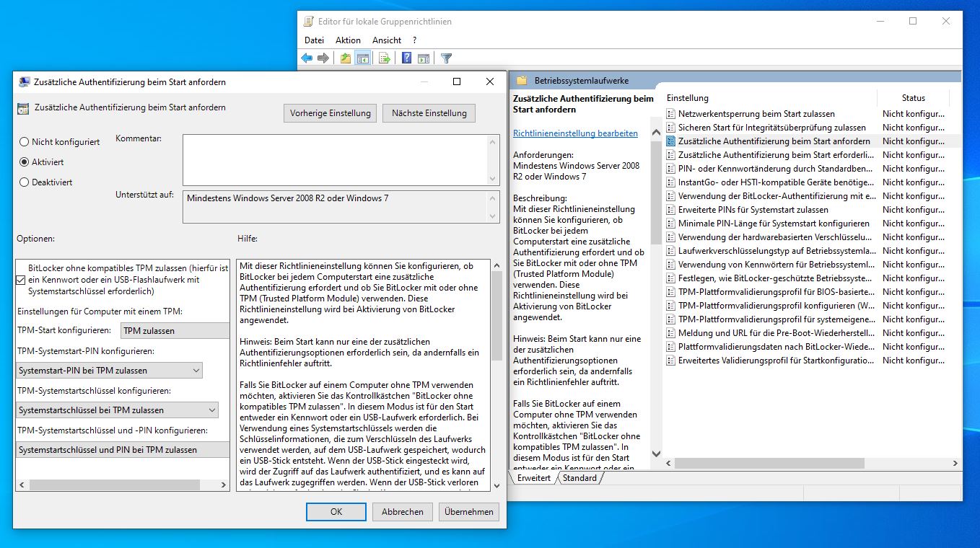Click the funnel filter icon
The width and height of the screenshot is (980, 548).
pos(446,58)
